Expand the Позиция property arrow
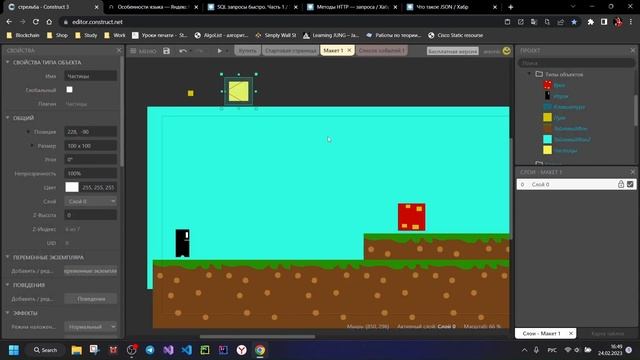The height and width of the screenshot is (360, 640). pyautogui.click(x=28, y=132)
